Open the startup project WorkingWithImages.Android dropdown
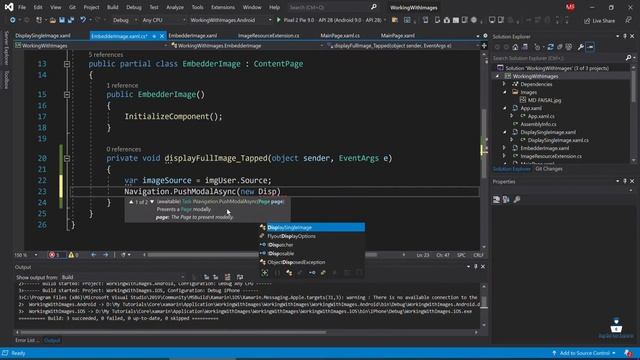Viewport: 640px width, 360px height. click(x=230, y=20)
